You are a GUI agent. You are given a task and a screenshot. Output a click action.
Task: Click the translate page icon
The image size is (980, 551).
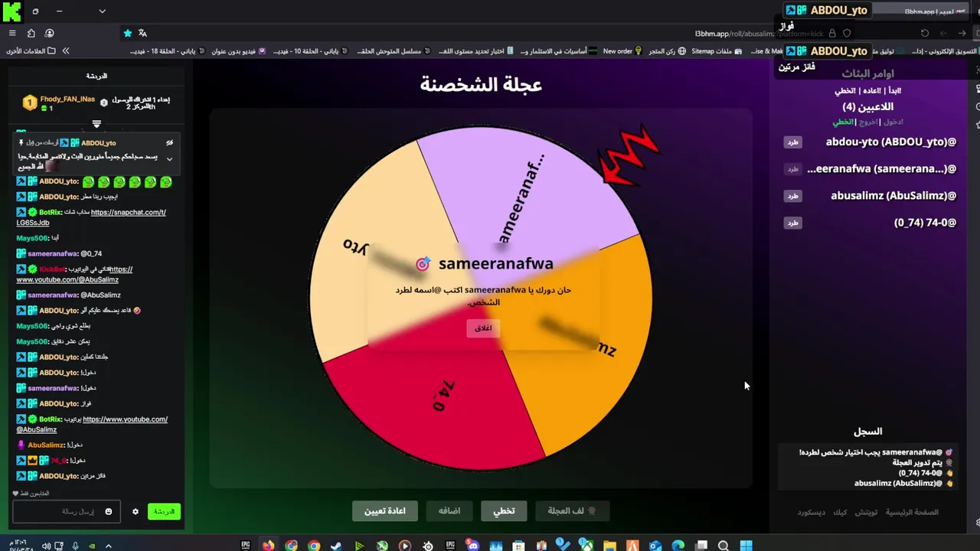[x=142, y=33]
